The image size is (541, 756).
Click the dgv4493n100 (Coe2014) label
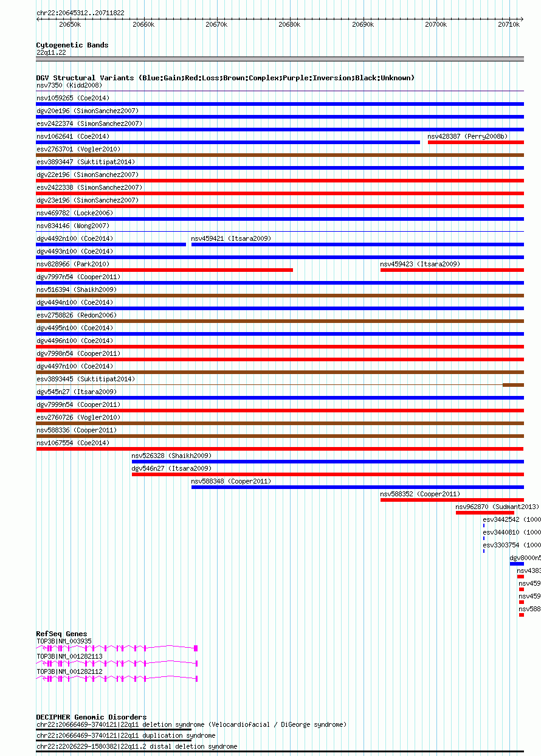[x=75, y=251]
